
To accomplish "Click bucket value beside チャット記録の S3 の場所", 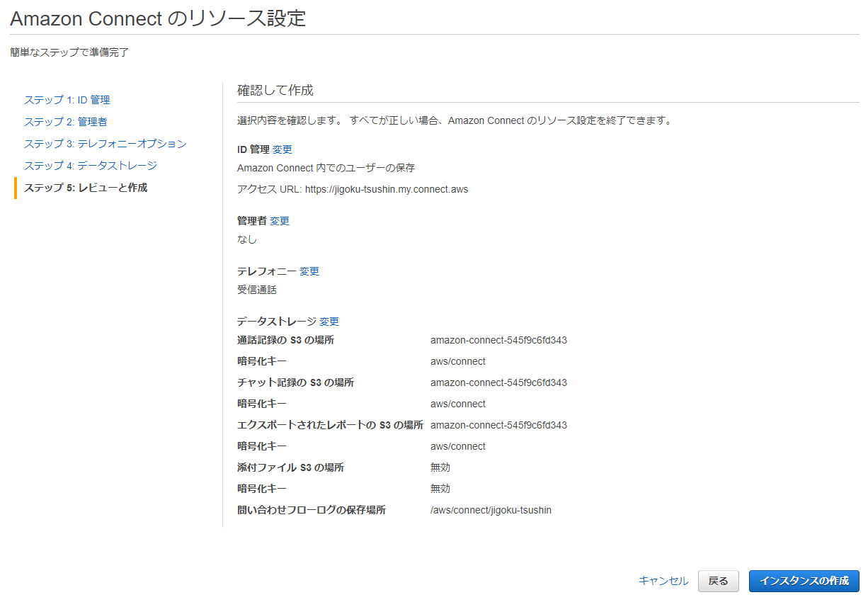I will click(x=498, y=382).
